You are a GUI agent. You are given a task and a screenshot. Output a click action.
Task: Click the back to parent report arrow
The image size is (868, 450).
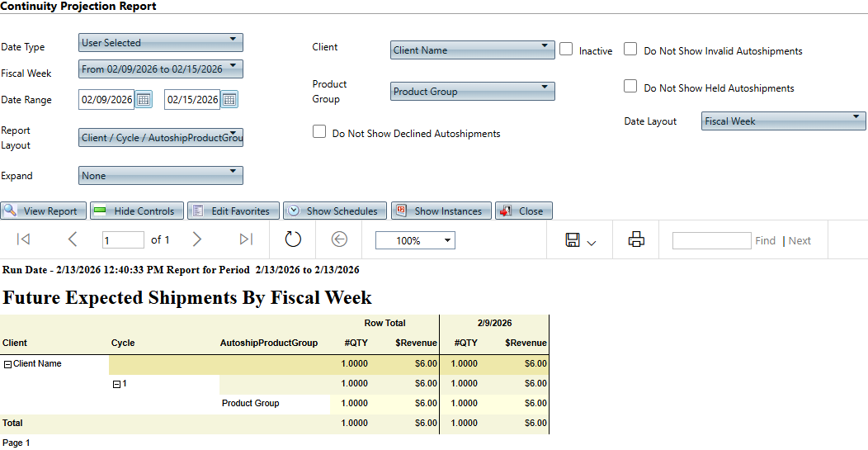[339, 239]
